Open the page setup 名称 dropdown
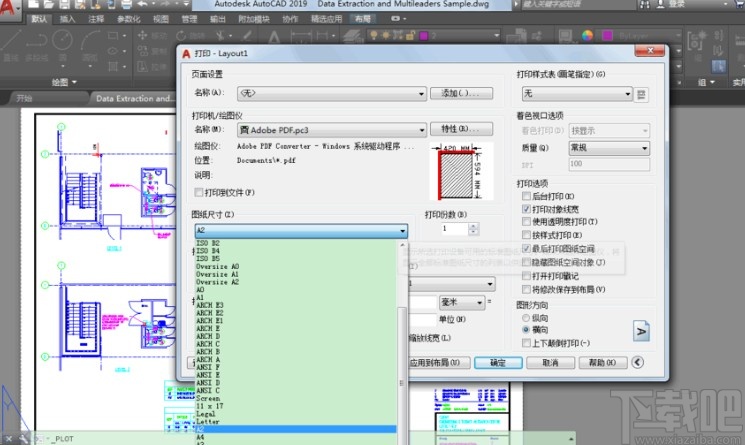The height and width of the screenshot is (445, 745). 332,94
